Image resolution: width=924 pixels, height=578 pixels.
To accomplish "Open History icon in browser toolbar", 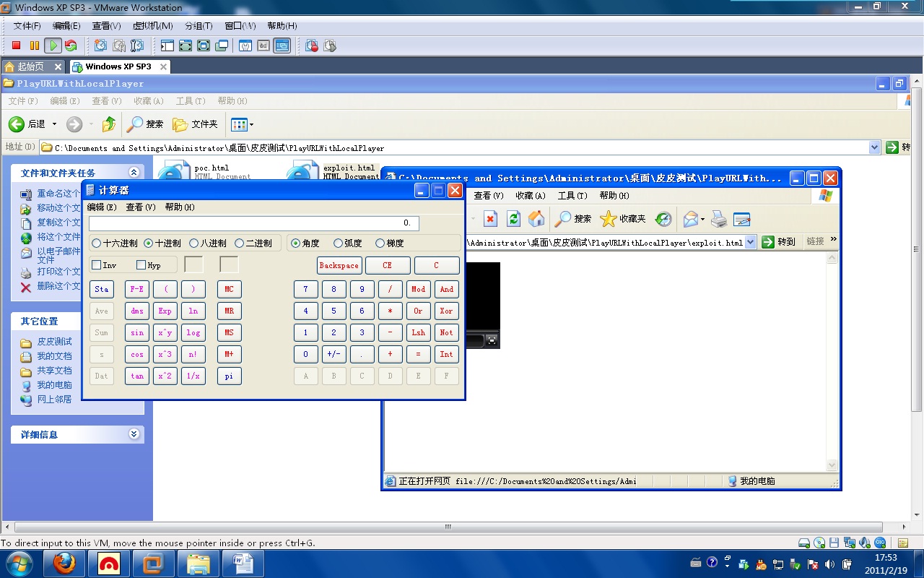I will point(663,218).
